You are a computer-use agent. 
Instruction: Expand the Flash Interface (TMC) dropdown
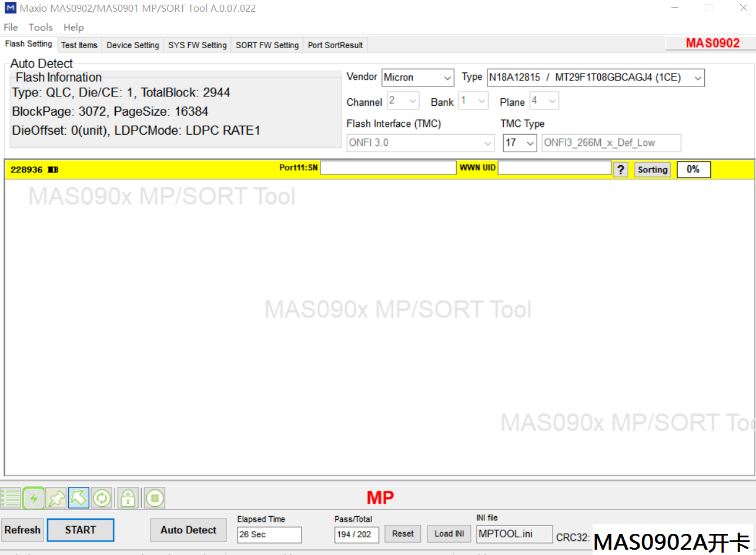point(421,143)
